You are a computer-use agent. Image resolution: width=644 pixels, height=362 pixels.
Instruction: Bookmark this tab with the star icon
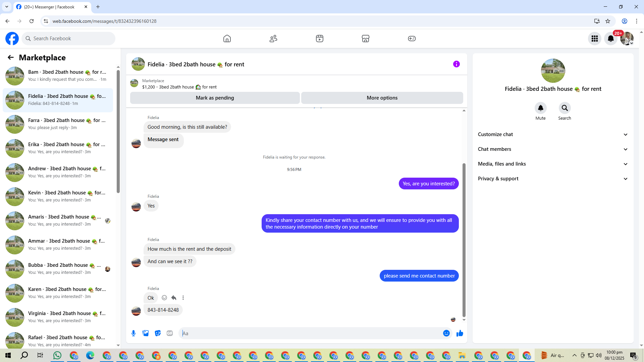tap(608, 21)
